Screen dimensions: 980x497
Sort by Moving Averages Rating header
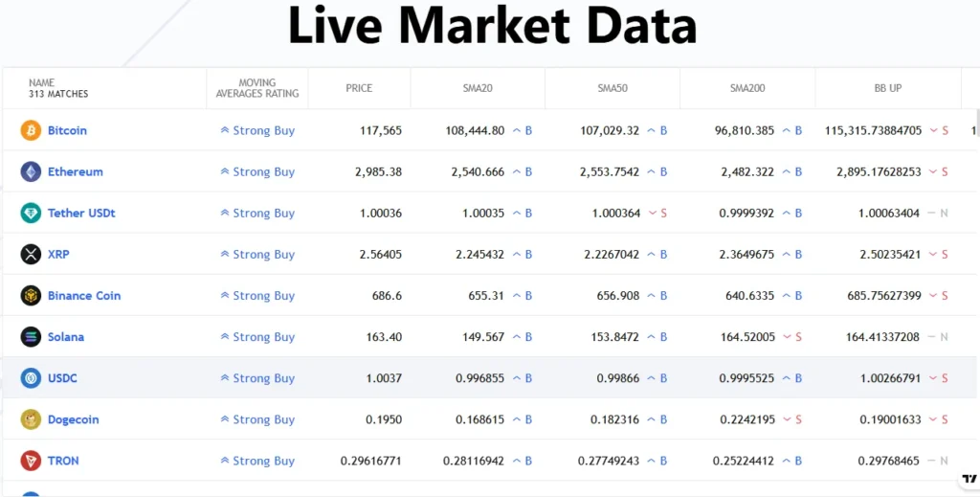[x=256, y=88]
